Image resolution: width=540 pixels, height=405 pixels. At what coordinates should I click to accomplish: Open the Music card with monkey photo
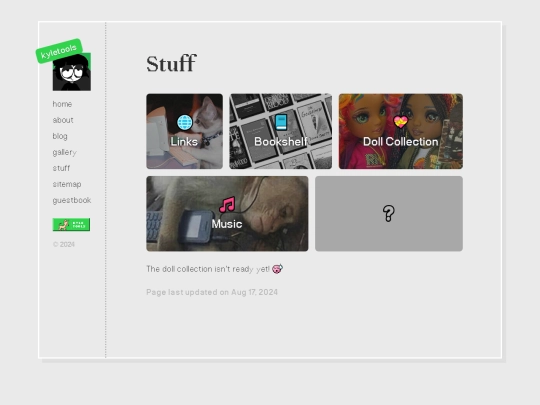227,214
